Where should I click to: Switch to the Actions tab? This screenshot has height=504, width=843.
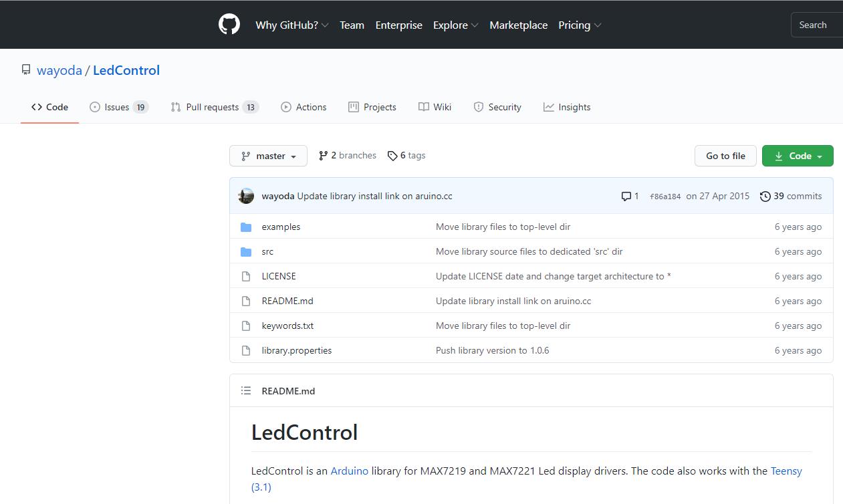(x=304, y=107)
